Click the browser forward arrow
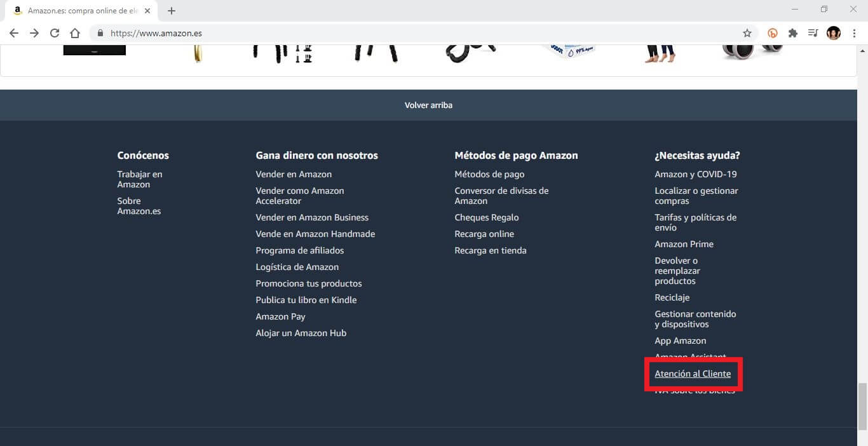868x446 pixels. click(34, 33)
